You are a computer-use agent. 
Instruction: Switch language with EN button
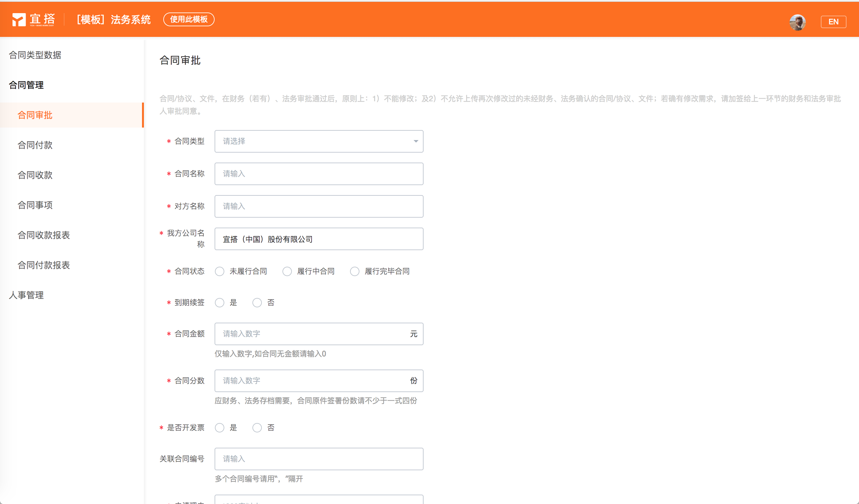[833, 22]
